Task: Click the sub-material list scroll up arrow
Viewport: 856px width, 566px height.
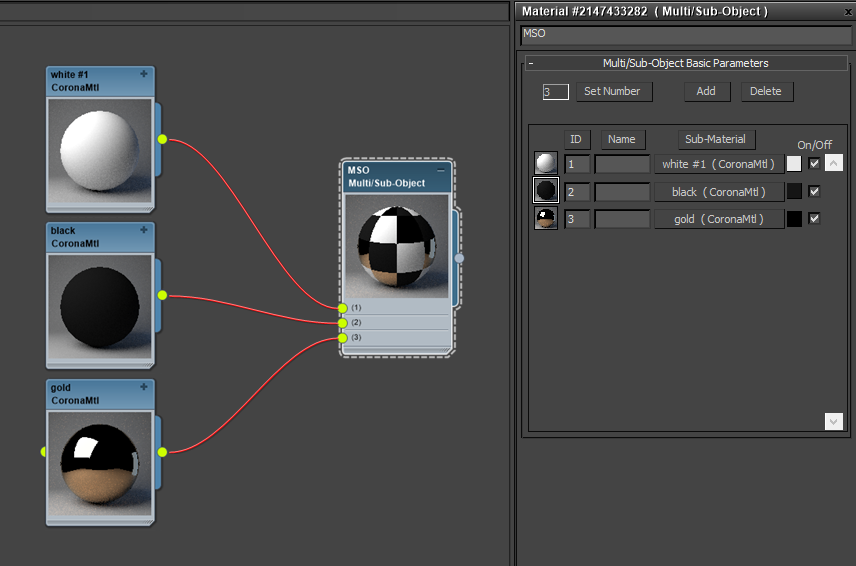Action: [834, 163]
